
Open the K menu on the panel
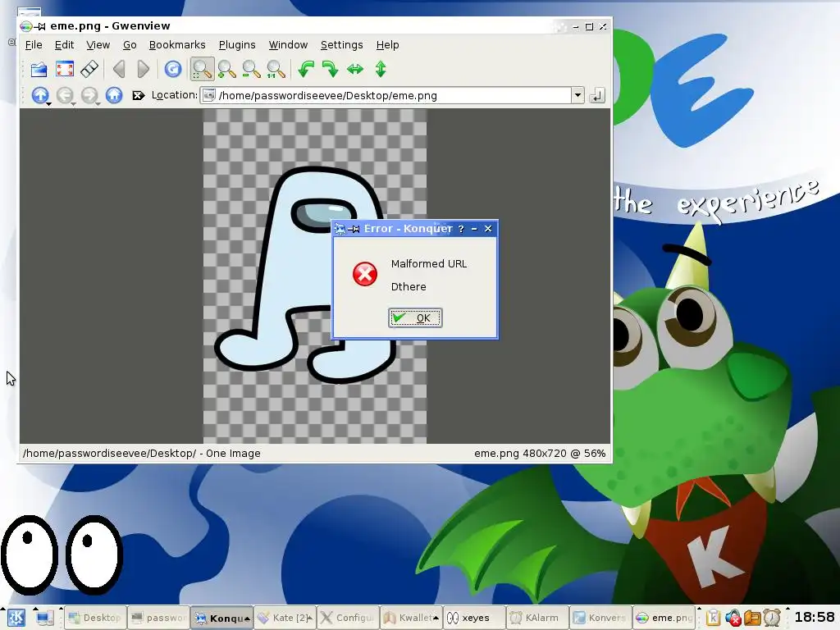16,618
